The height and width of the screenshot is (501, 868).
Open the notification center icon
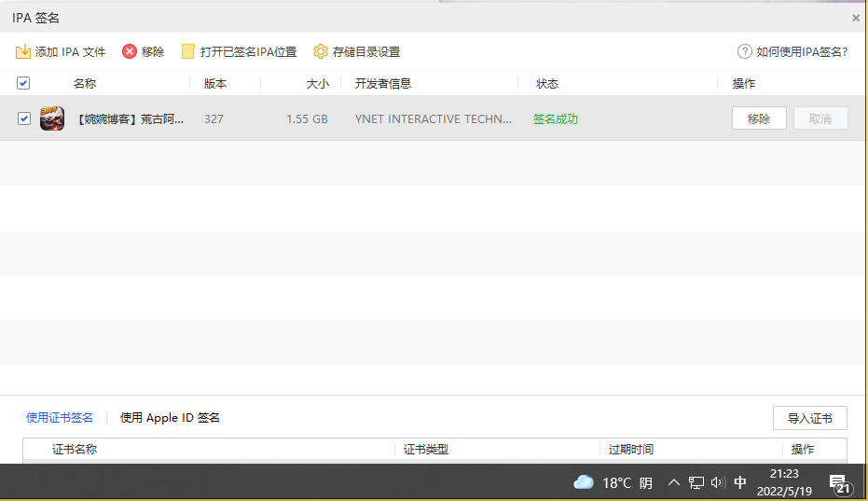839,483
